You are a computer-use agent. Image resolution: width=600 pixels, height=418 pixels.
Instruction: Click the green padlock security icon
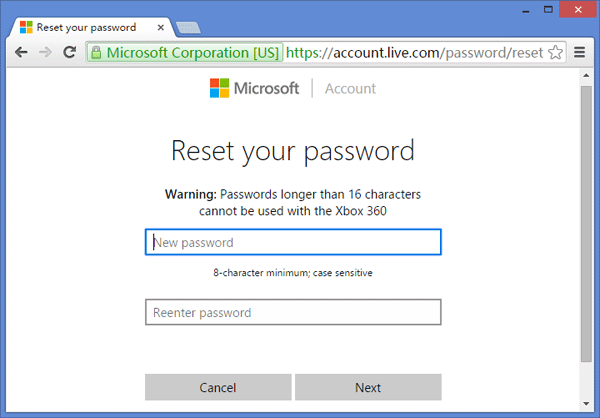pos(96,53)
